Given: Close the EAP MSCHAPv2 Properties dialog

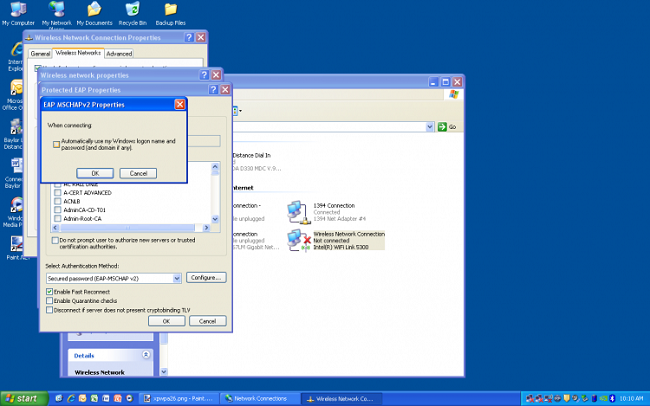Looking at the screenshot, I should click(179, 105).
